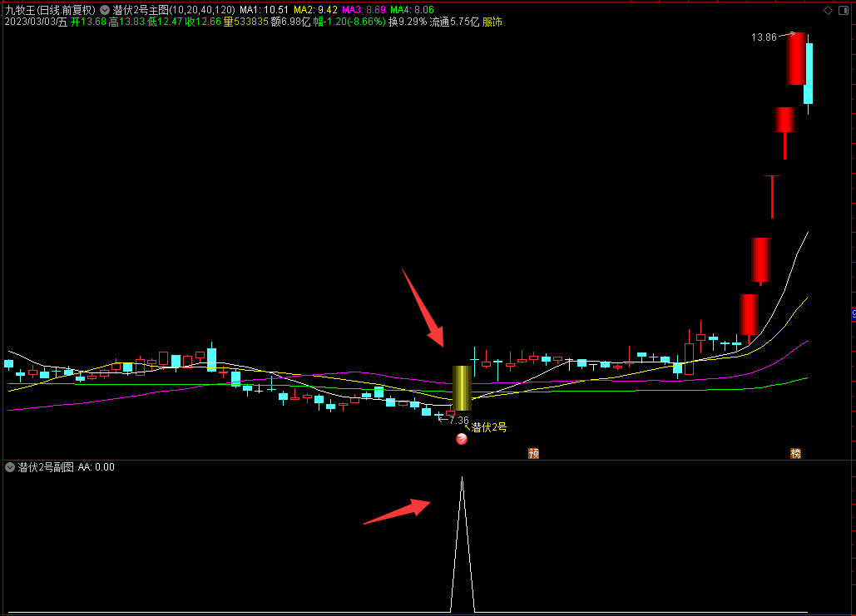Image resolution: width=856 pixels, height=616 pixels.
Task: Click the 7.36 low price label
Action: point(458,420)
